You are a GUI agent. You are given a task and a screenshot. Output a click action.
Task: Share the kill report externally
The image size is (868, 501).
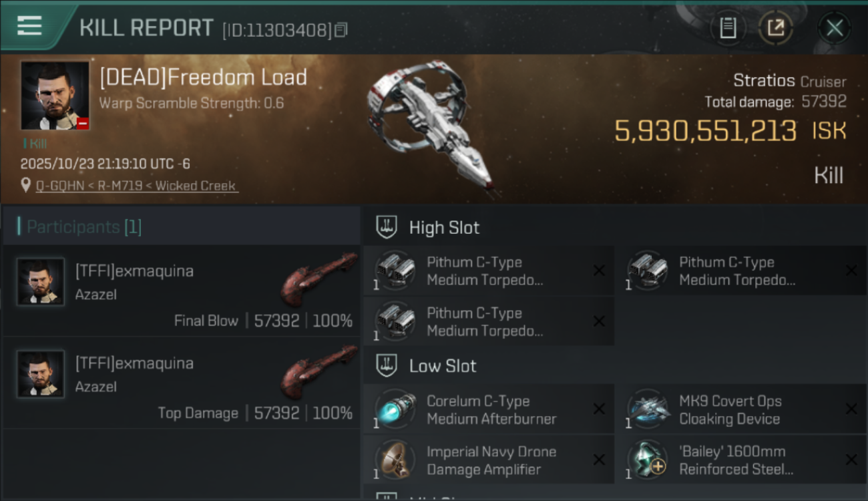coord(775,28)
